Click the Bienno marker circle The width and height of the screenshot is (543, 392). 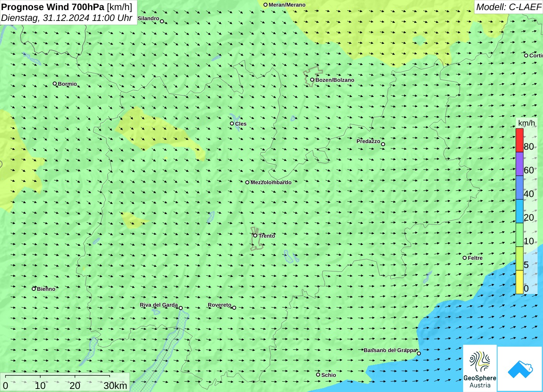click(34, 288)
